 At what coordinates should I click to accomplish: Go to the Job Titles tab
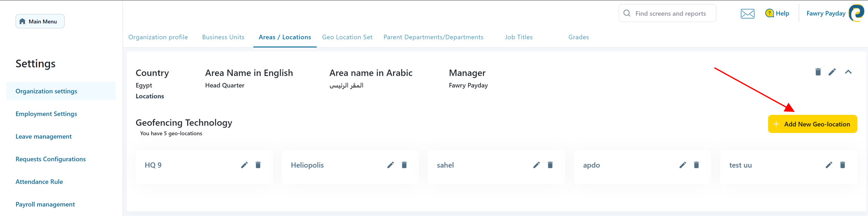(x=518, y=37)
